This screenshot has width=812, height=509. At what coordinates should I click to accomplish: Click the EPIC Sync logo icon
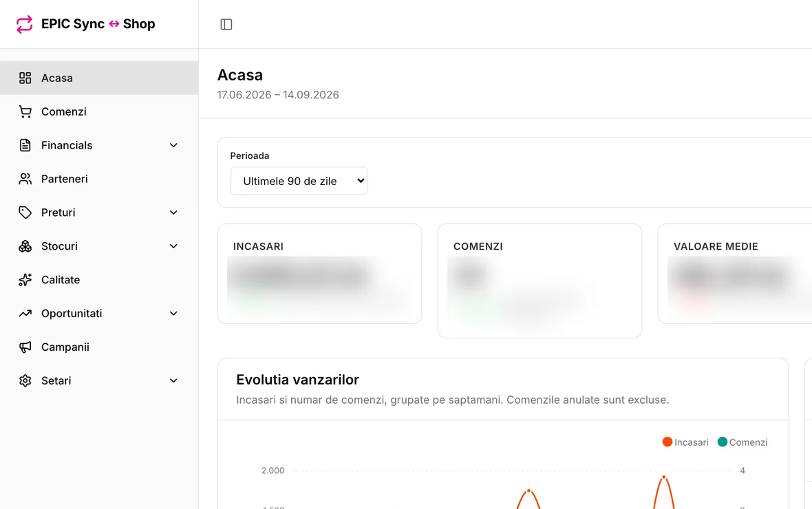[24, 24]
